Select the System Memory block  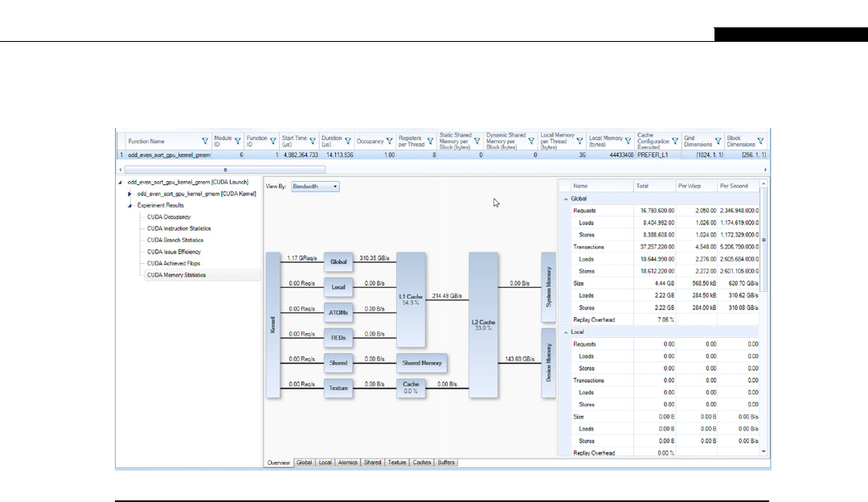pyautogui.click(x=549, y=287)
